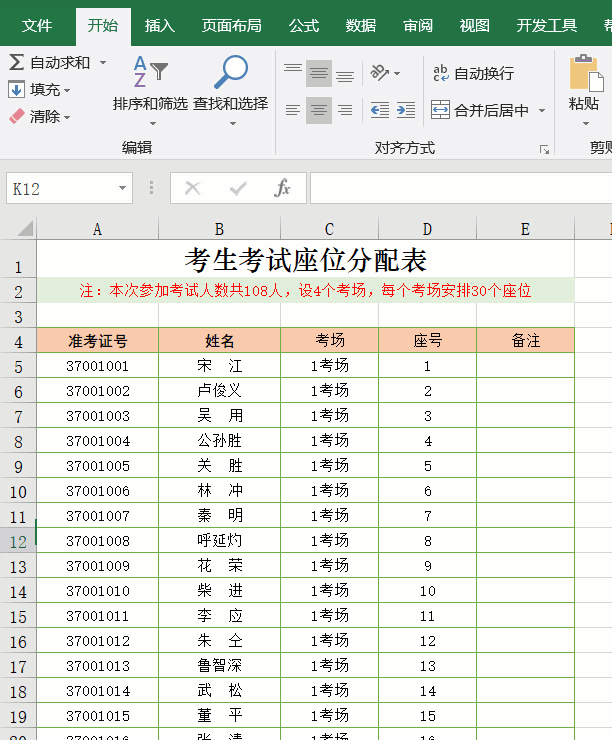Click the Select All corner triangle
This screenshot has height=740, width=612.
[x=25, y=228]
